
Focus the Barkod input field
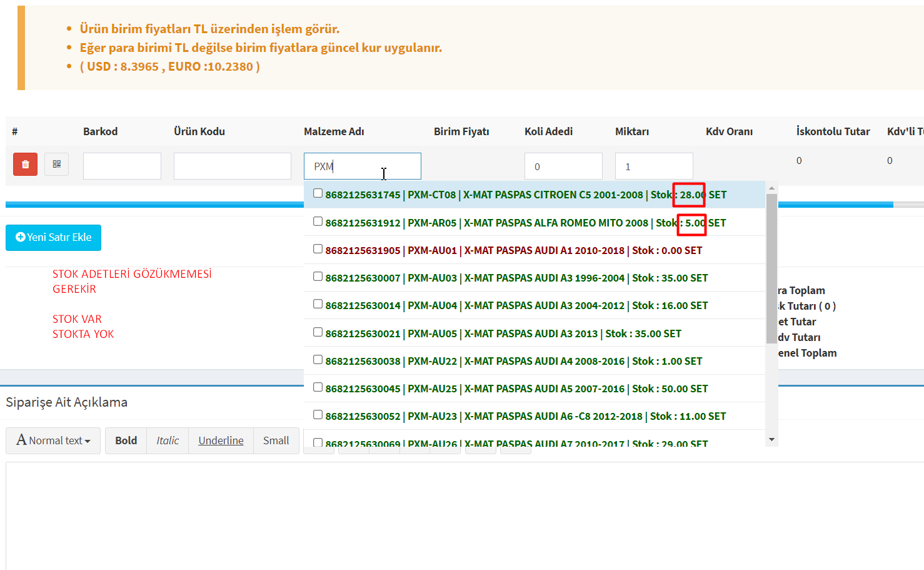click(x=122, y=166)
